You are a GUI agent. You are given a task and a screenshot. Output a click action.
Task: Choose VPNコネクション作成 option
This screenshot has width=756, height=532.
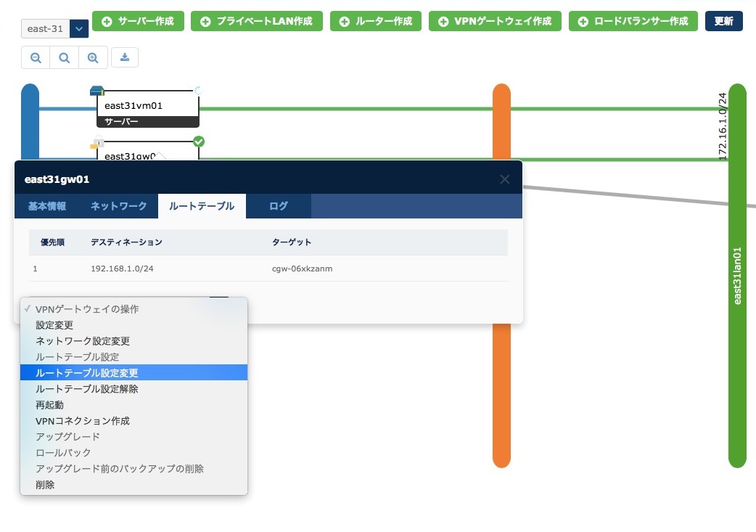click(83, 421)
